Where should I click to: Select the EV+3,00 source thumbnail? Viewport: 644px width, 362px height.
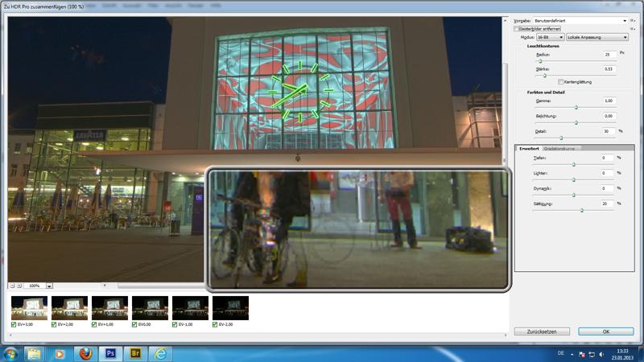click(x=29, y=308)
